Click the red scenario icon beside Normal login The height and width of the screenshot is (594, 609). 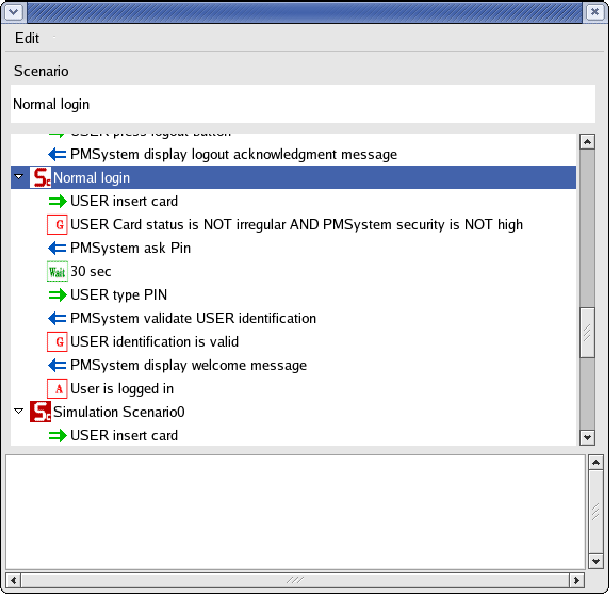coord(41,178)
